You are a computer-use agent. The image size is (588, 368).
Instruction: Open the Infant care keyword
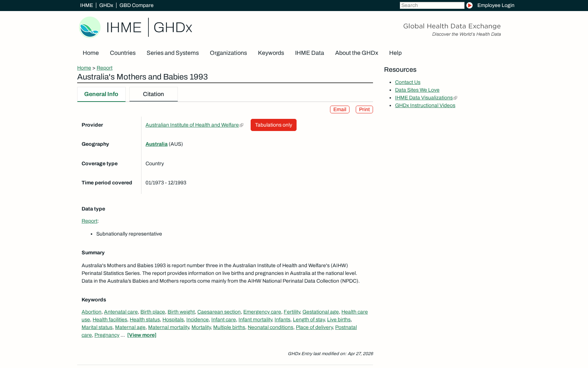click(x=223, y=319)
